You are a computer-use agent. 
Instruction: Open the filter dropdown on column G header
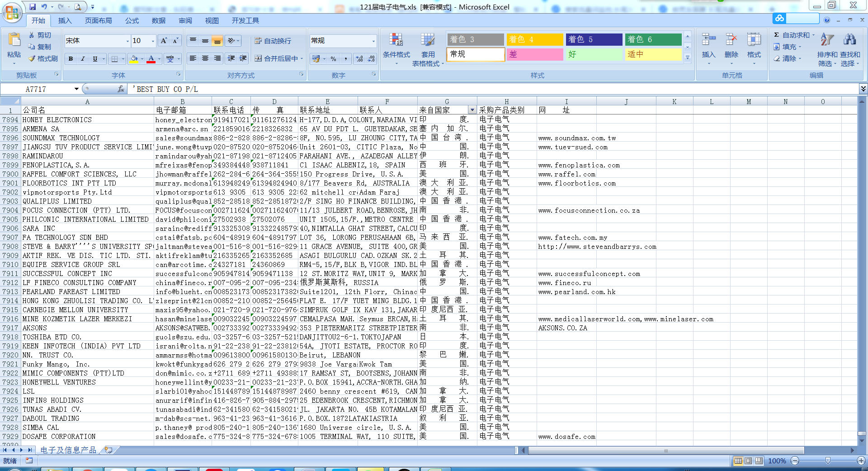point(472,110)
